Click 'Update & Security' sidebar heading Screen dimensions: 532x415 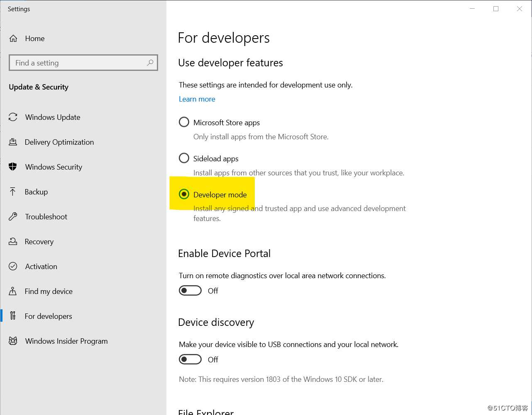(x=39, y=87)
